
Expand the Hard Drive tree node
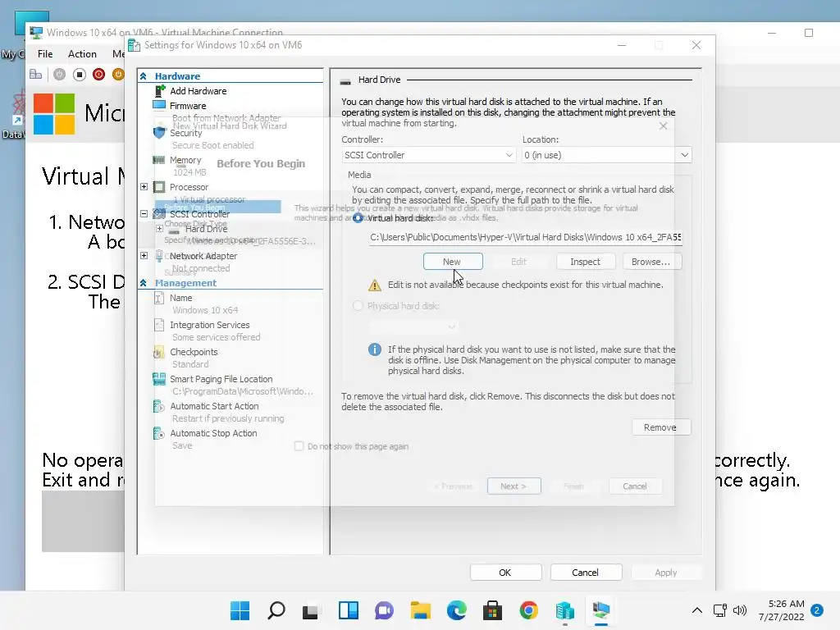coord(160,229)
